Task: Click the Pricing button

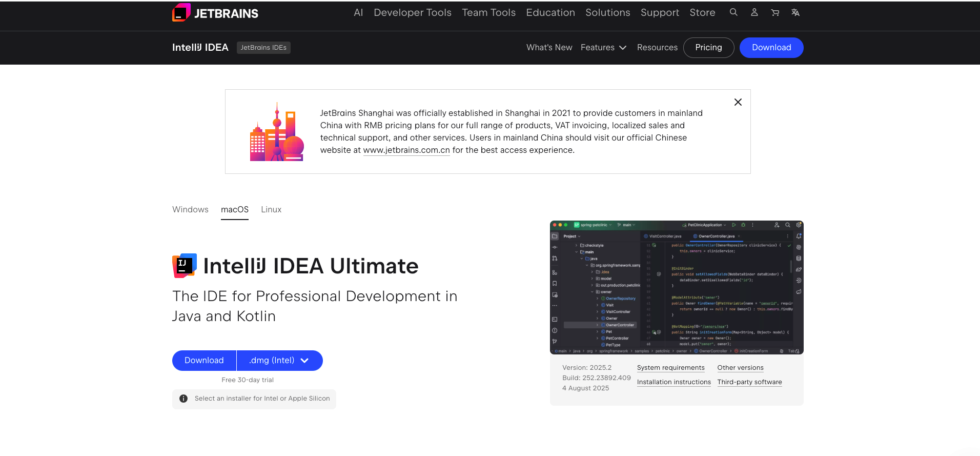Action: 708,48
